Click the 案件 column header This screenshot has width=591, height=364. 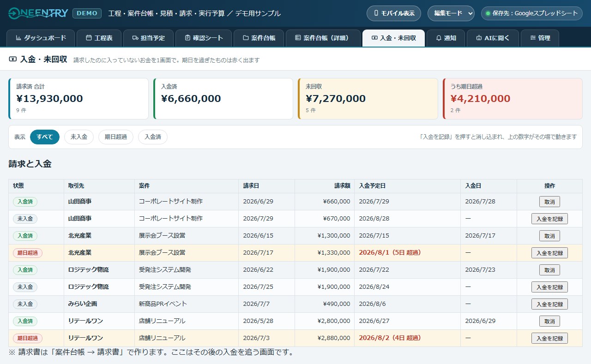tap(187, 186)
